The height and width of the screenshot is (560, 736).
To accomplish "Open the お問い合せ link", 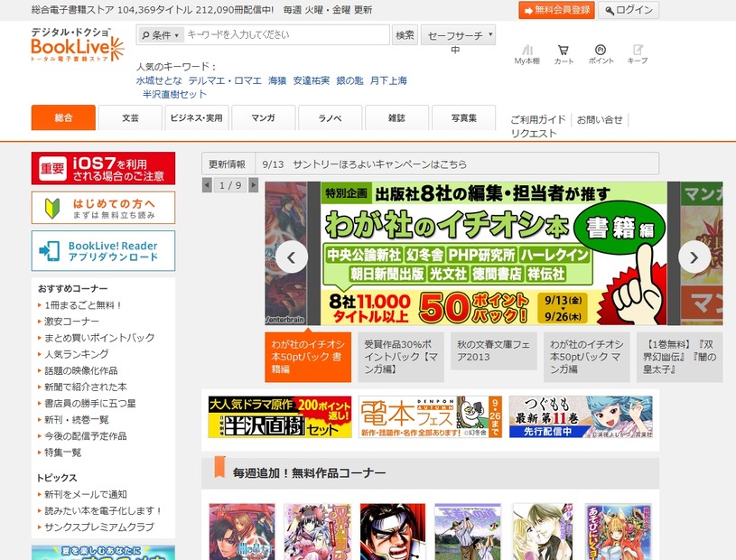I will pos(600,120).
